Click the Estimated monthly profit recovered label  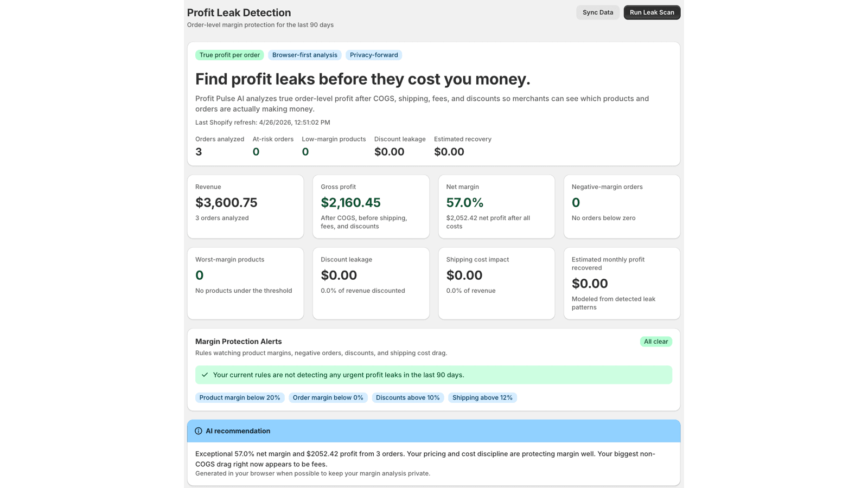coord(608,264)
